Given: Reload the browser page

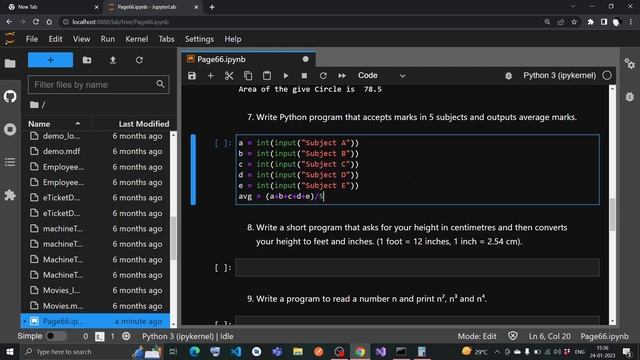Looking at the screenshot, I should pos(36,22).
